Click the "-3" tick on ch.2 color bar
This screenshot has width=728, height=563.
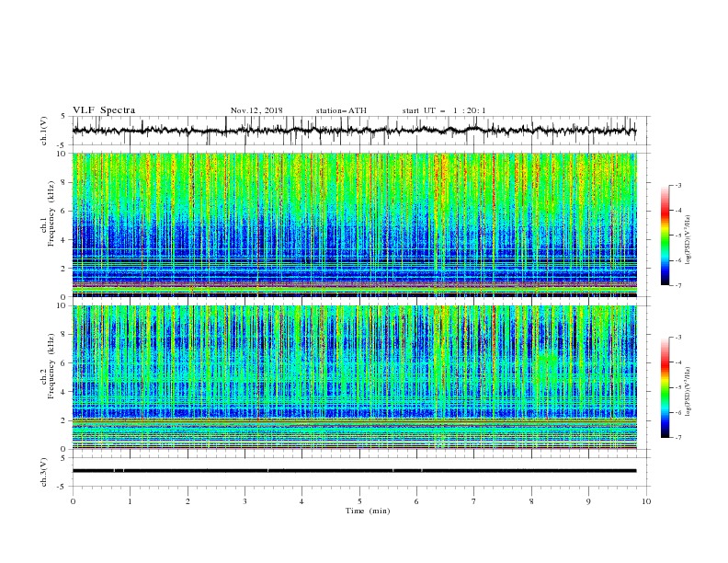point(678,338)
